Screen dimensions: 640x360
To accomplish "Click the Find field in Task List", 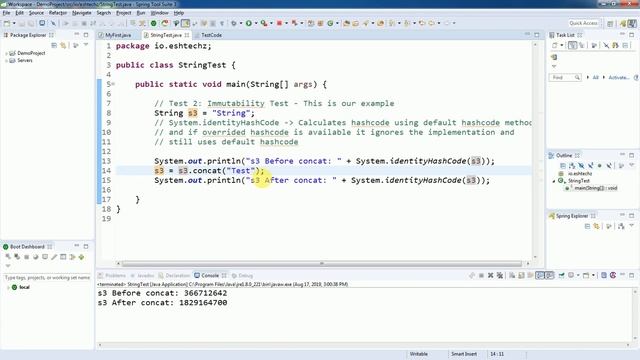I will coord(564,78).
